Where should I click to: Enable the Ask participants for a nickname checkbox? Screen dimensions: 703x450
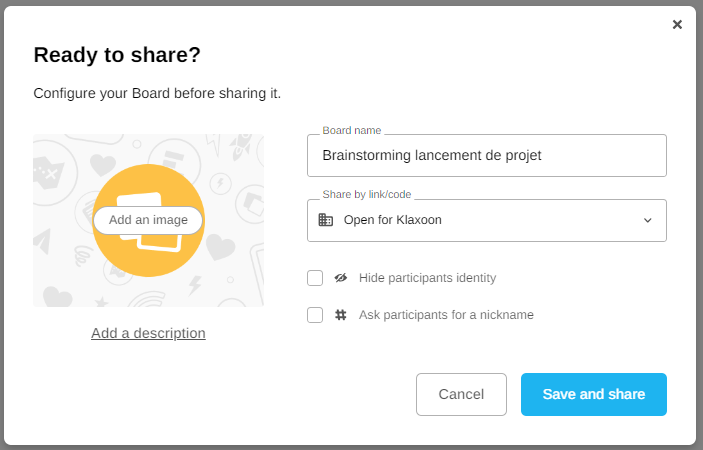coord(315,315)
